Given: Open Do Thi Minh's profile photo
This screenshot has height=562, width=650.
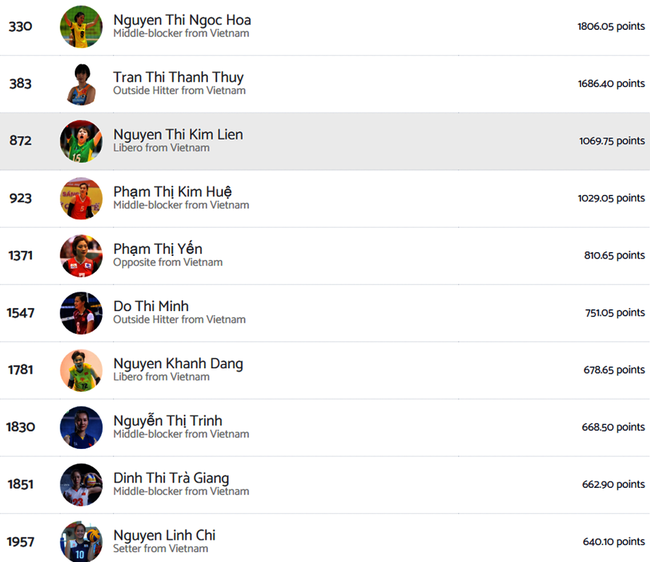Looking at the screenshot, I should click(x=81, y=313).
